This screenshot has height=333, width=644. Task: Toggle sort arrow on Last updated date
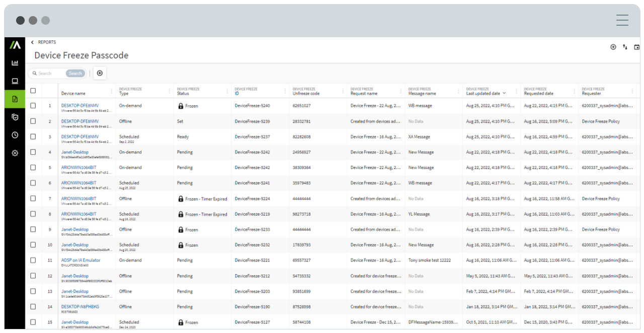tap(504, 93)
